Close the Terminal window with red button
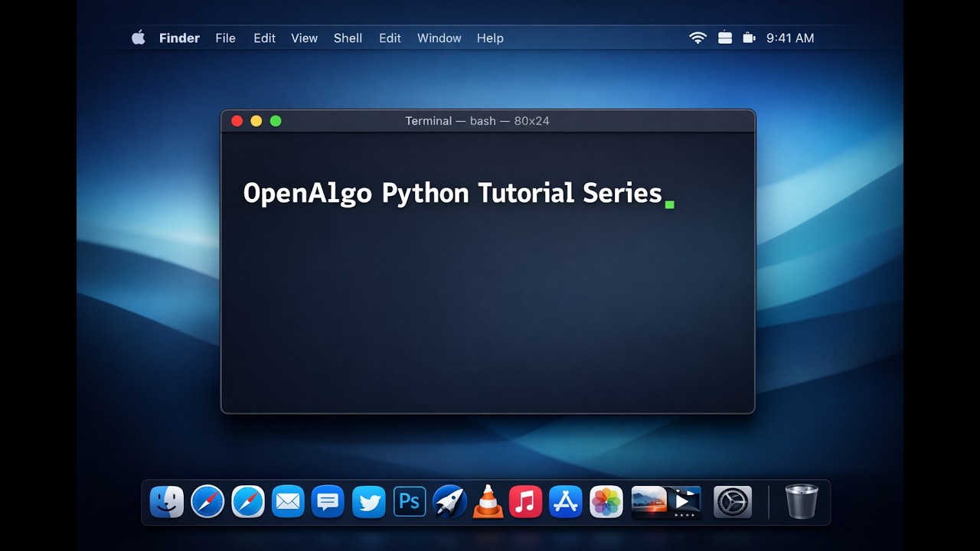The image size is (980, 551). [x=237, y=121]
